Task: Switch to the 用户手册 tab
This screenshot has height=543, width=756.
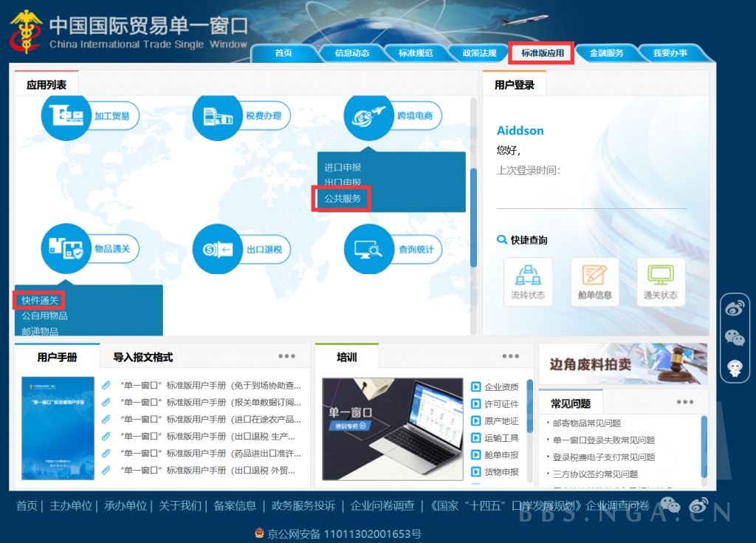Action: click(x=57, y=357)
